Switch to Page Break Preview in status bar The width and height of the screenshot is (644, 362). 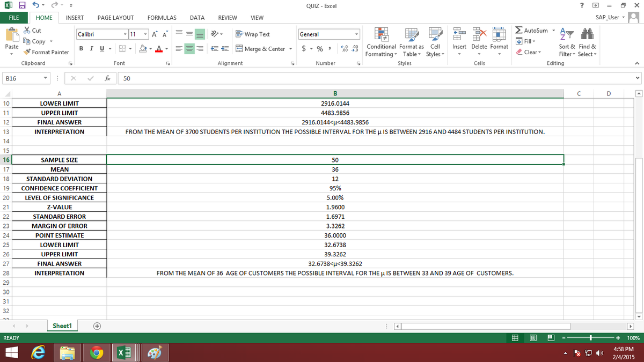point(551,338)
